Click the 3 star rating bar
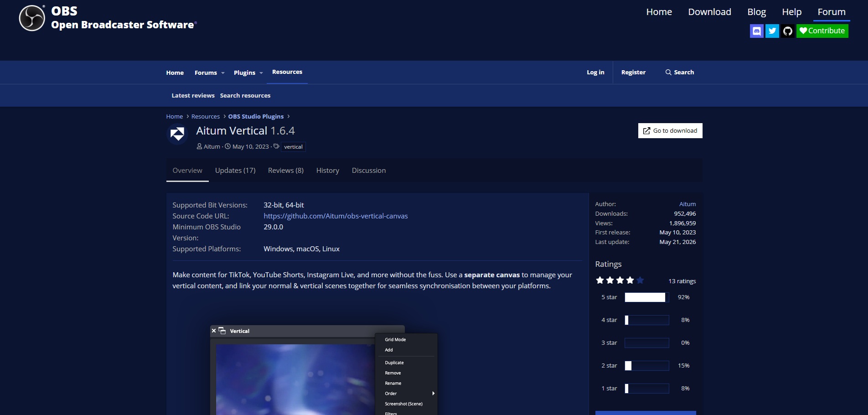The image size is (868, 415). coord(646,343)
